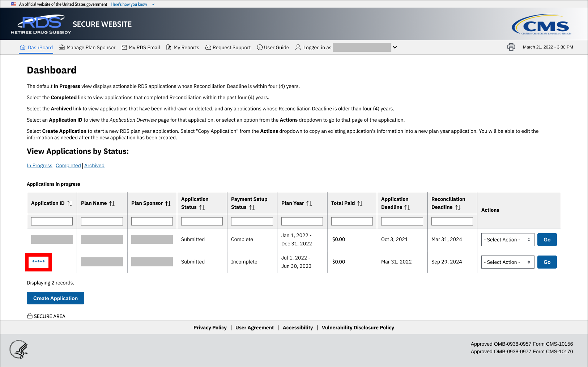Open Select Action dropdown for Incomplete payment row
This screenshot has width=588, height=367.
pyautogui.click(x=507, y=262)
